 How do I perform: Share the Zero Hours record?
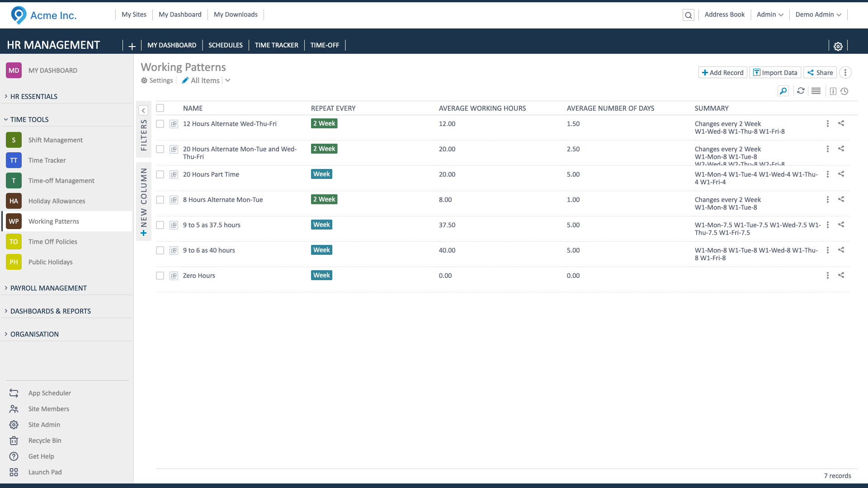tap(841, 275)
